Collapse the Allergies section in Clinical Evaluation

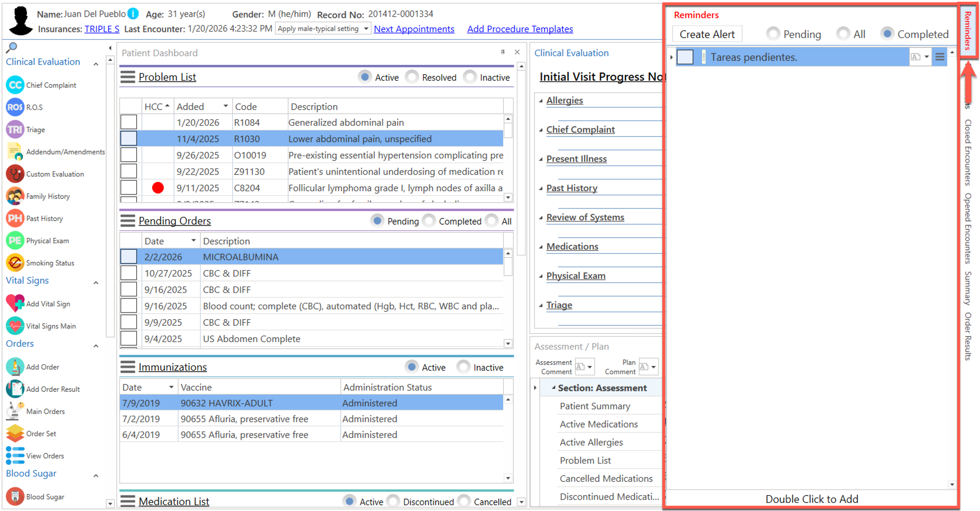(x=541, y=101)
